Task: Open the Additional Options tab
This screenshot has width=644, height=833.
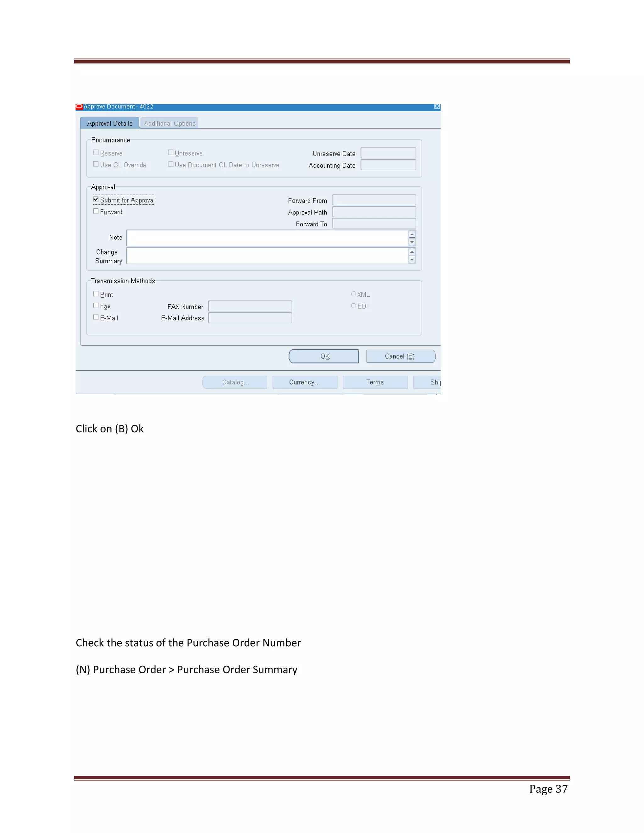Action: pos(169,123)
